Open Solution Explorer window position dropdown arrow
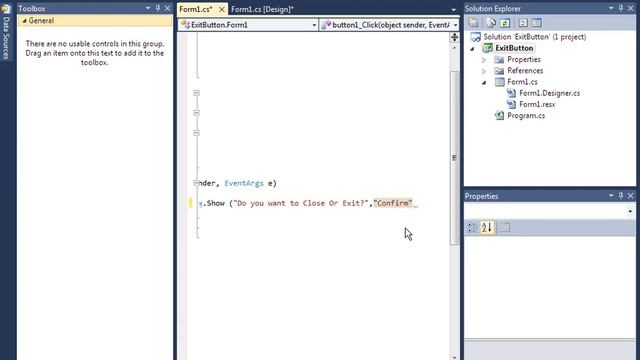Screen dimensions: 640x360 coord(611,8)
